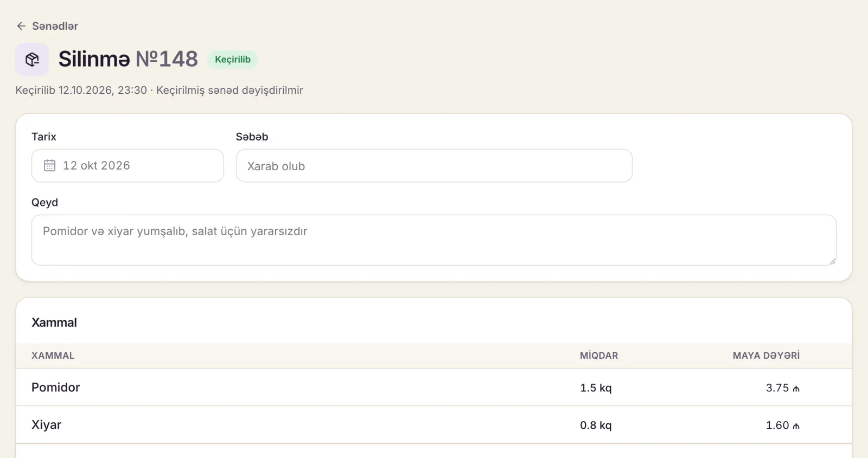Grab the Qeyd textarea resize handle
868x458 pixels.
point(832,261)
